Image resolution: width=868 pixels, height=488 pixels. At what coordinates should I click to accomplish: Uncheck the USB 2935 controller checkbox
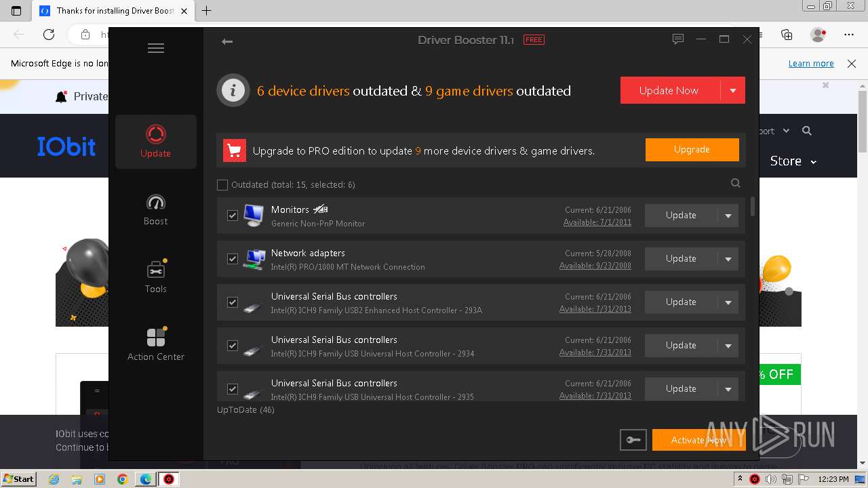tap(233, 389)
